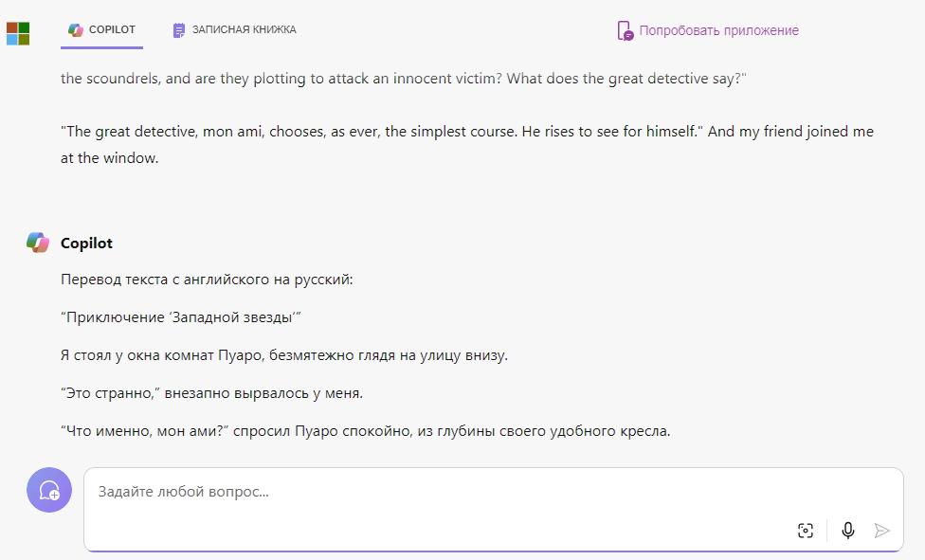Click the Microsoft logo
The image size is (925, 560).
point(18,33)
